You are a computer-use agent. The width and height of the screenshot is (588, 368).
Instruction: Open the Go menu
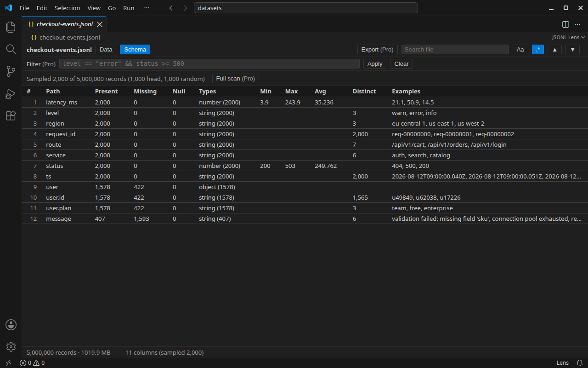[112, 8]
